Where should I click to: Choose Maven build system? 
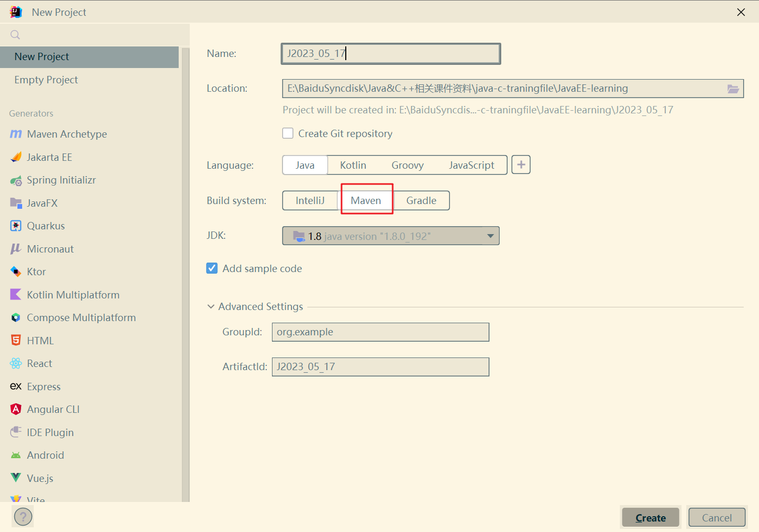coord(366,200)
